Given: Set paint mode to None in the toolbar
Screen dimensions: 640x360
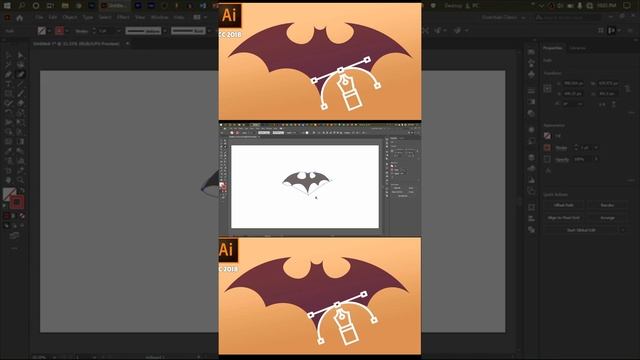Looking at the screenshot, I should (22, 216).
